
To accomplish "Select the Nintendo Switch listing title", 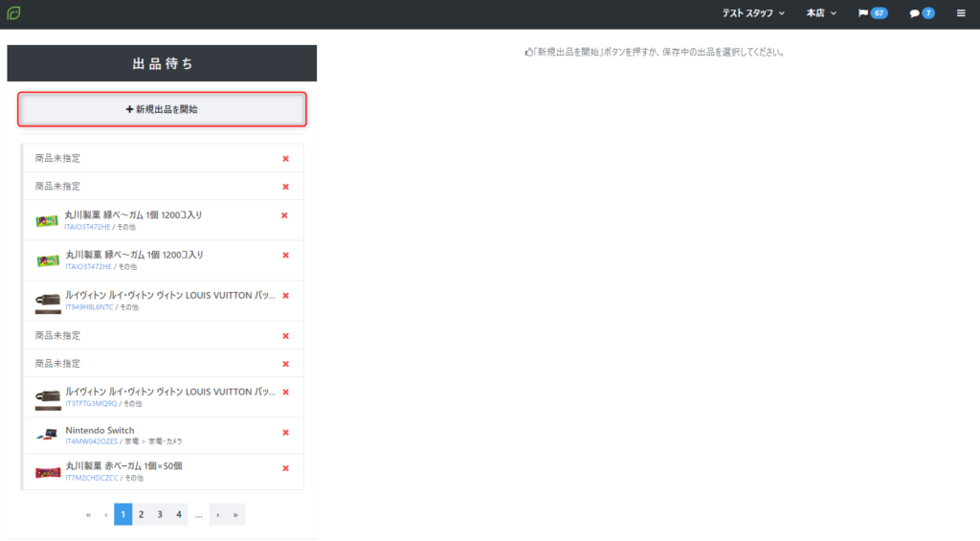I will [x=100, y=430].
